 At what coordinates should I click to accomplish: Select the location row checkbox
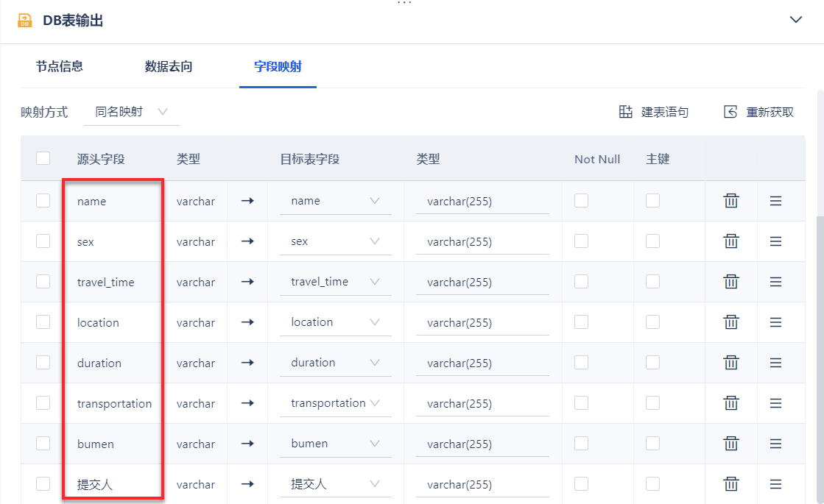tap(43, 322)
